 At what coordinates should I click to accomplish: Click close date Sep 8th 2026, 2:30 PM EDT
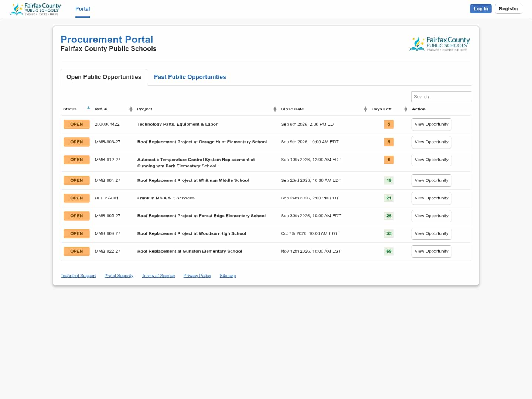[x=308, y=124]
